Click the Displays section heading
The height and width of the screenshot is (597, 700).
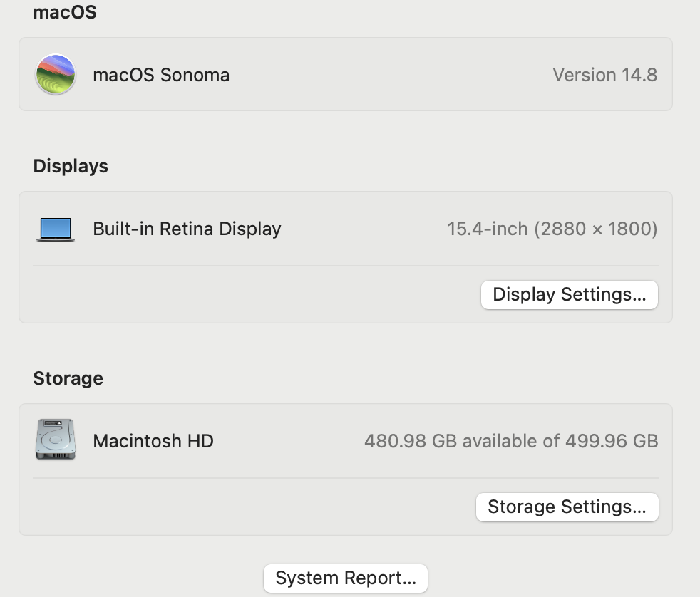click(x=71, y=166)
